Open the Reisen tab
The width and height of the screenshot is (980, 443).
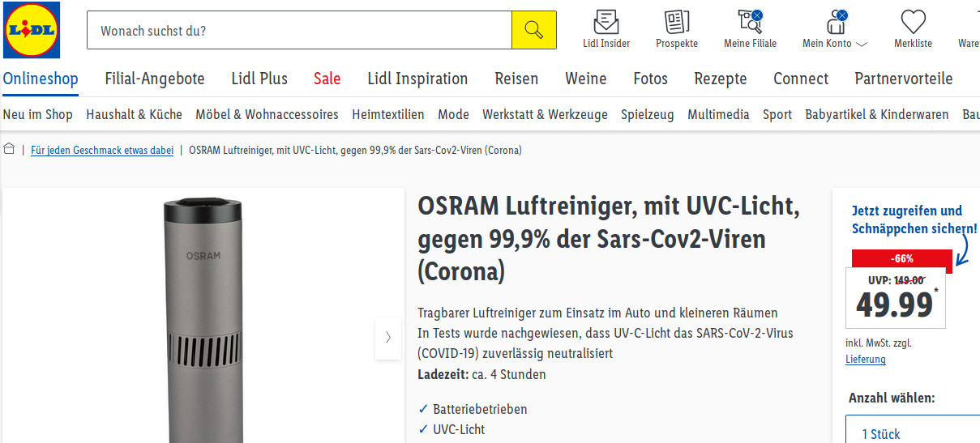(516, 79)
